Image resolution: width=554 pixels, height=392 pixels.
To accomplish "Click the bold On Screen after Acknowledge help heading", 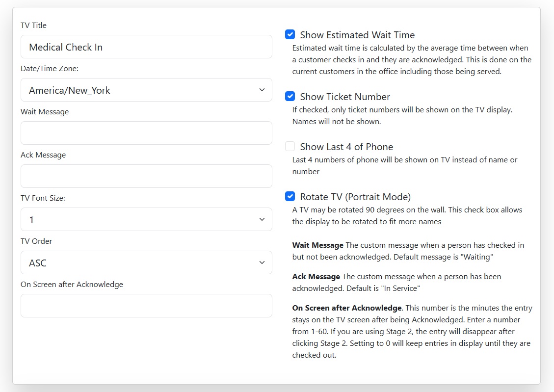I will 347,308.
